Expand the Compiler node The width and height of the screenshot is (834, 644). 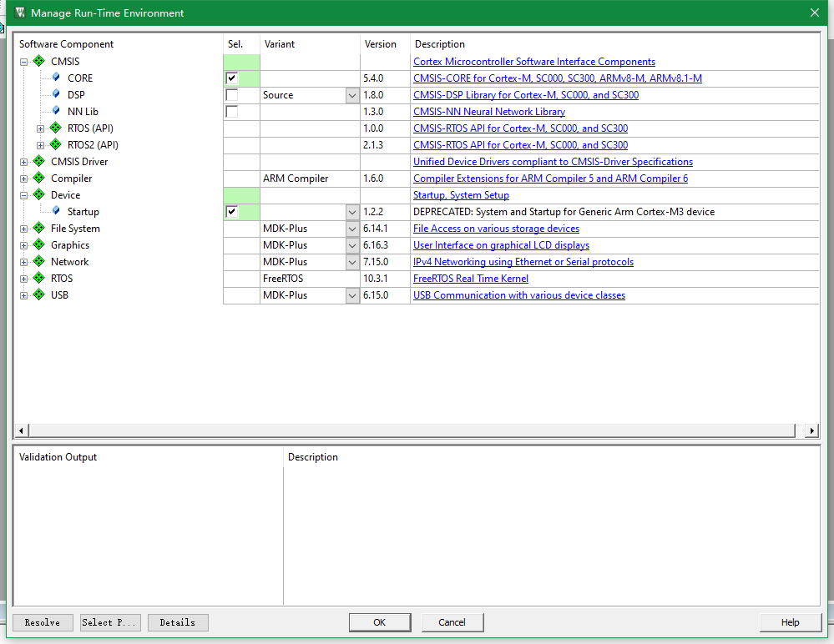click(x=23, y=179)
